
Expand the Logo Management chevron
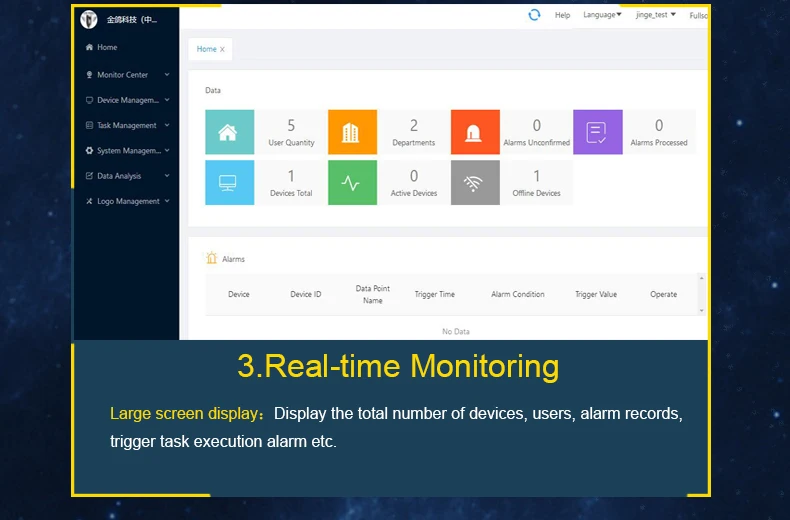167,201
